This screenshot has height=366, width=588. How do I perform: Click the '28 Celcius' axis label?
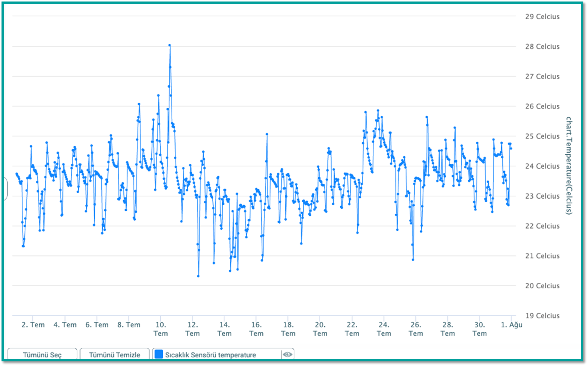point(542,46)
